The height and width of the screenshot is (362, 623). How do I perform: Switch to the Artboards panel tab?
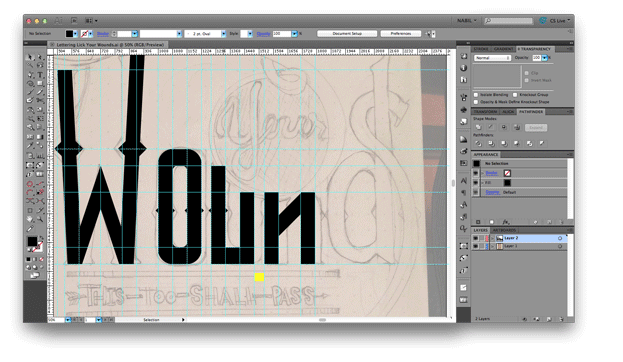[x=504, y=230]
